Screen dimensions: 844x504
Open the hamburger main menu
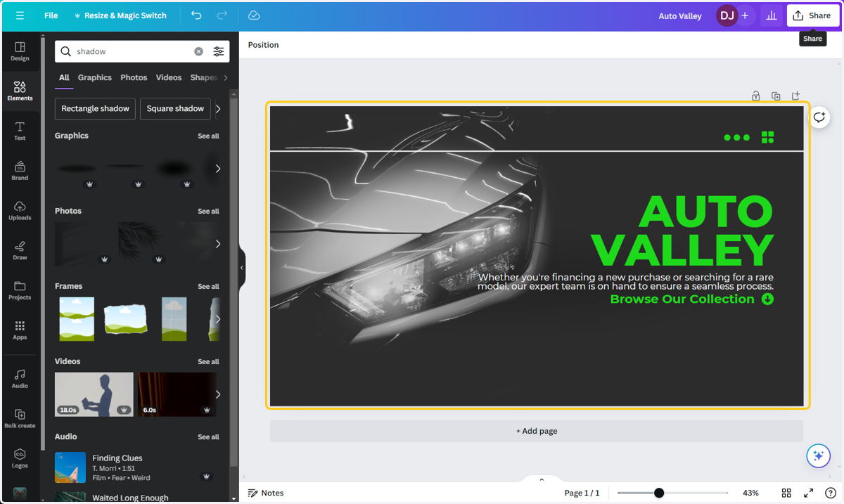[20, 15]
